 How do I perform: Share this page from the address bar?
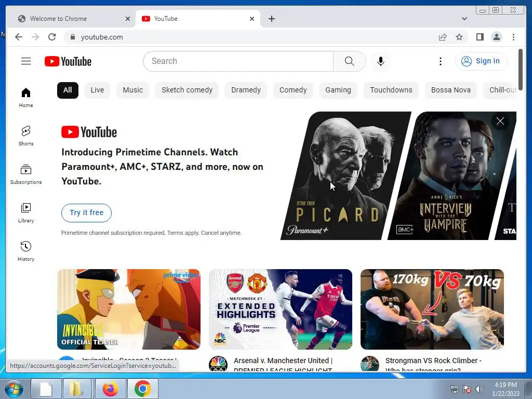(443, 37)
